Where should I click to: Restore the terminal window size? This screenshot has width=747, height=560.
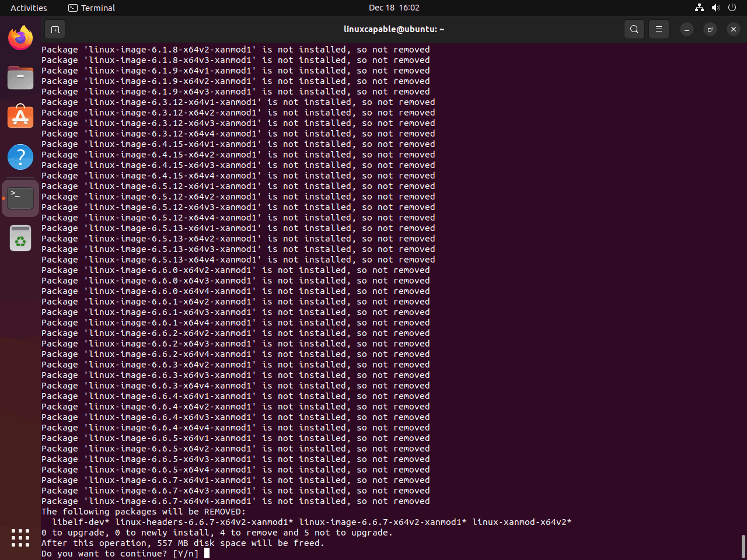pos(710,29)
